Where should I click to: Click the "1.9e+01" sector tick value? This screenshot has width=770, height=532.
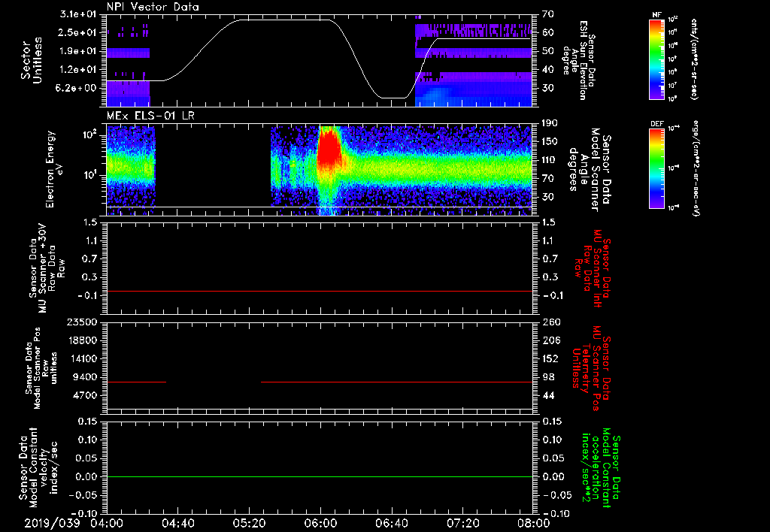(78, 51)
